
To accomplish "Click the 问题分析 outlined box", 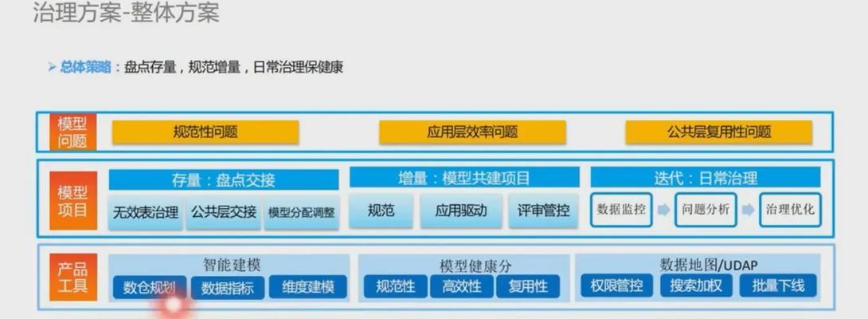I will (x=706, y=210).
